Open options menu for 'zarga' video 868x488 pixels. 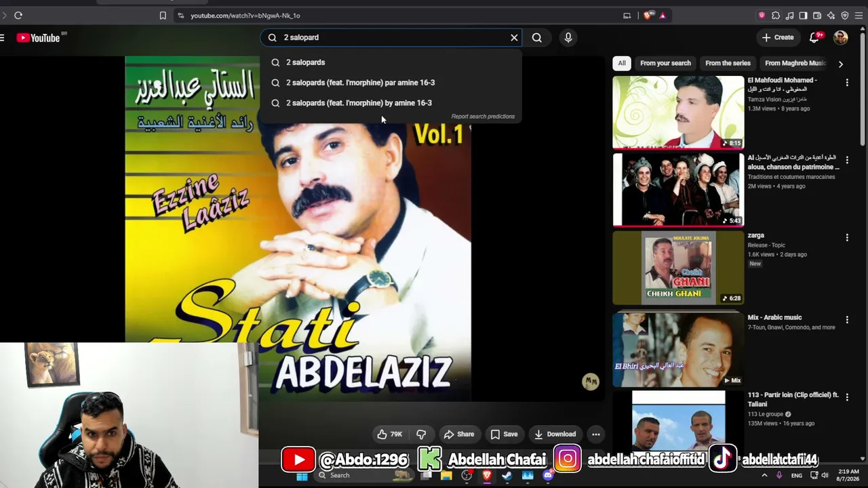click(847, 238)
